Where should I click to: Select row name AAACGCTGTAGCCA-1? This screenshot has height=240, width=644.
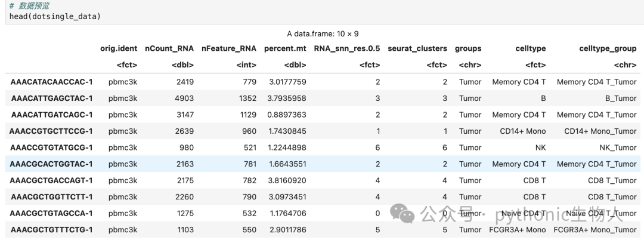[51, 213]
